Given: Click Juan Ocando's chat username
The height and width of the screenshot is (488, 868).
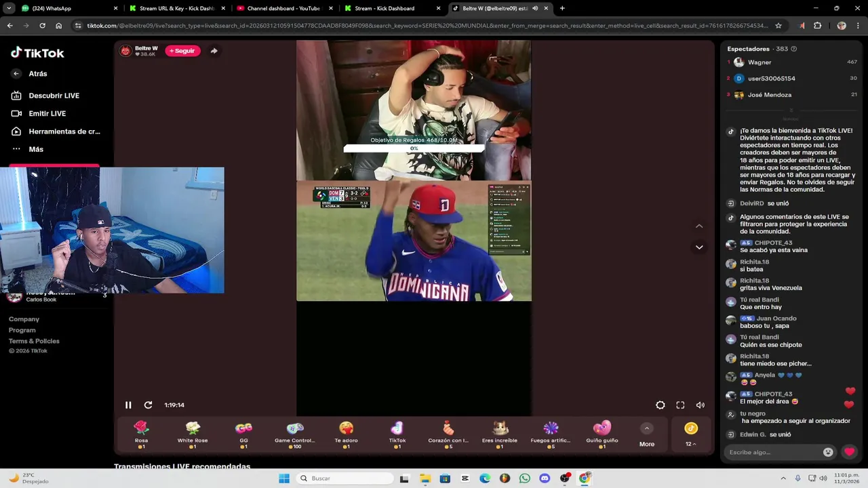Looking at the screenshot, I should [x=776, y=319].
